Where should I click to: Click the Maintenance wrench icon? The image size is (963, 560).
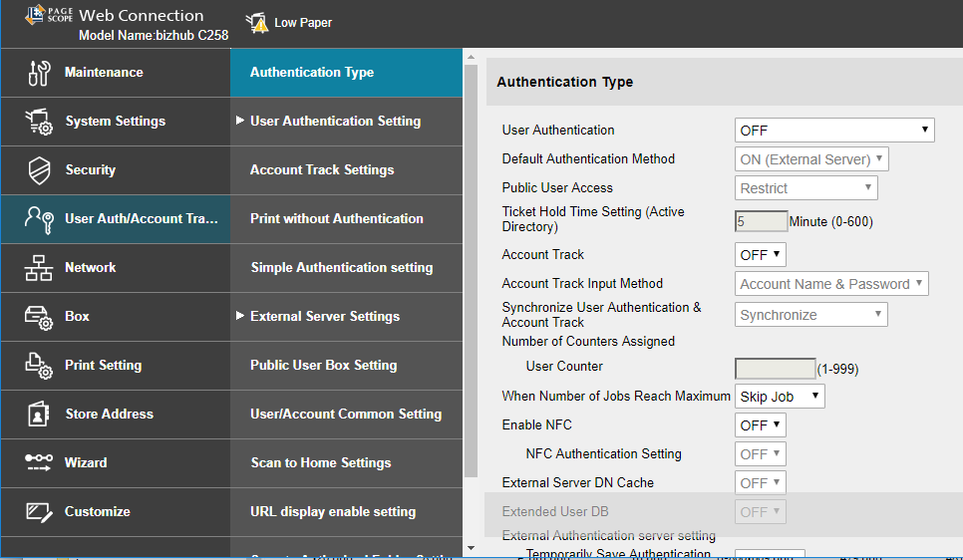pyautogui.click(x=39, y=73)
